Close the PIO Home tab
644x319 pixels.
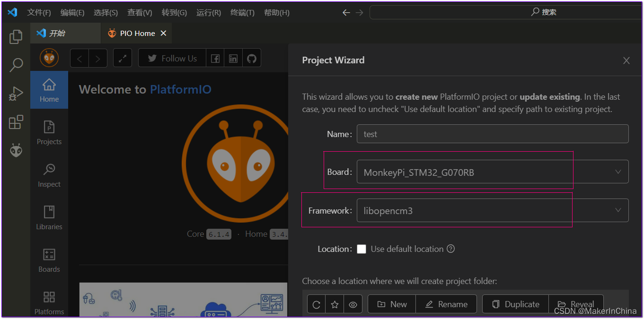coord(163,33)
